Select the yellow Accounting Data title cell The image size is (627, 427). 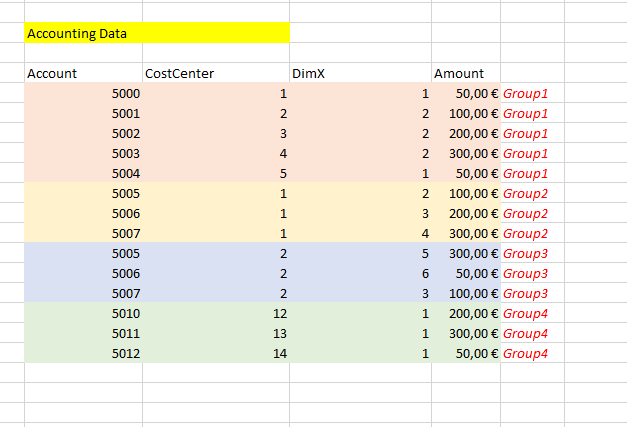(157, 33)
